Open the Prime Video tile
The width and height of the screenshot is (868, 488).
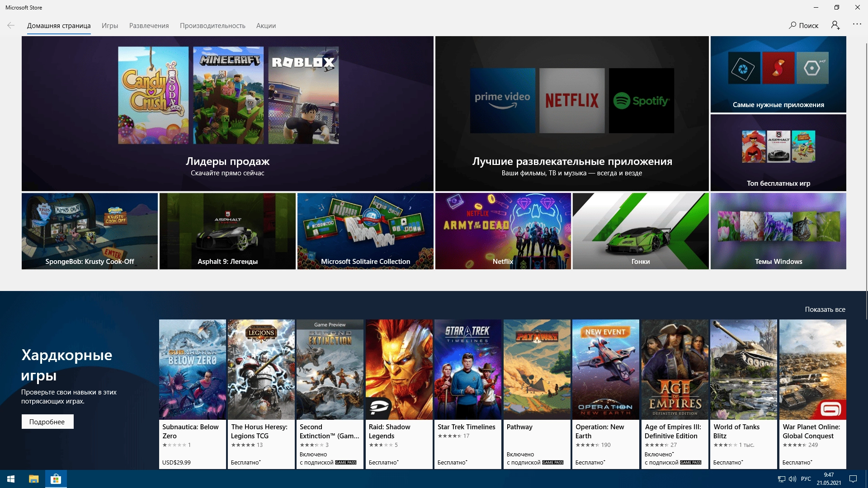click(502, 101)
